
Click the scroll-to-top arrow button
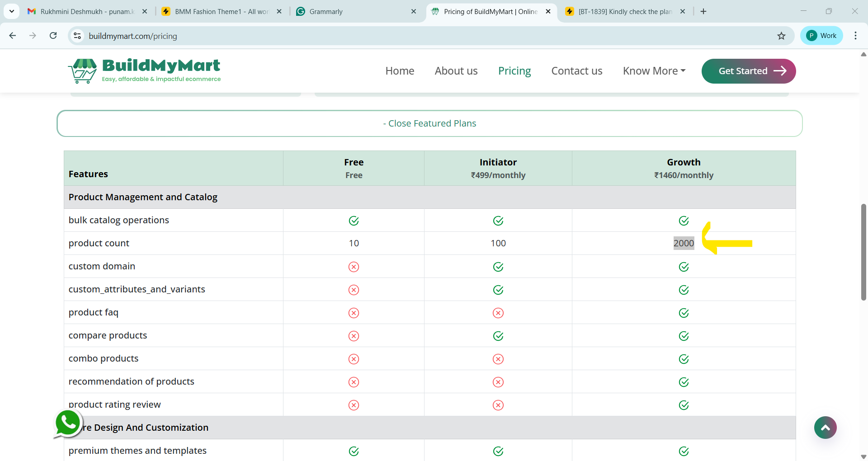point(825,428)
